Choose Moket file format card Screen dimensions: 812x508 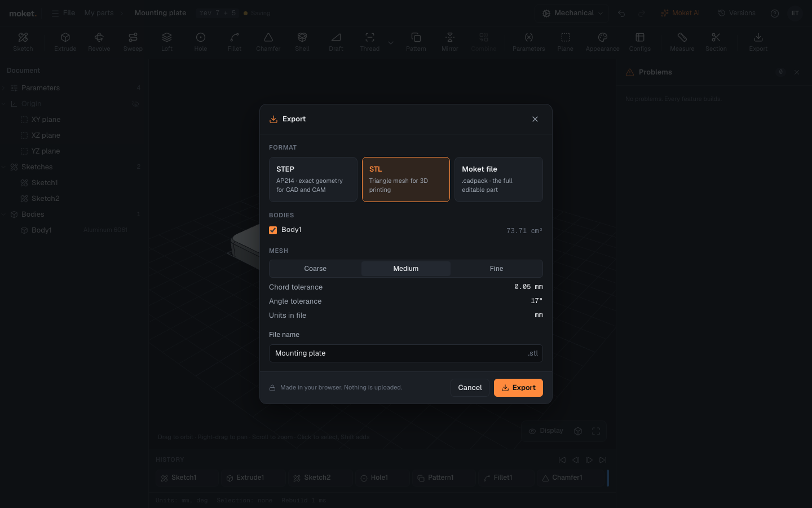coord(498,179)
